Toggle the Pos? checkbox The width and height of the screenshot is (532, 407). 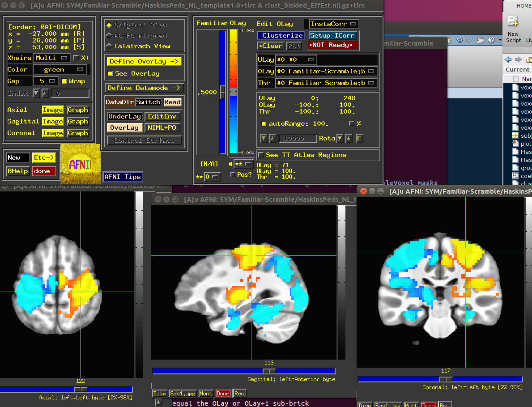tap(232, 174)
